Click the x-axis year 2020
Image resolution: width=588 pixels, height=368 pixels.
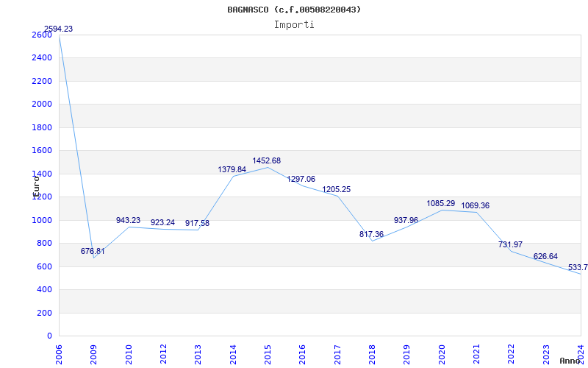[x=442, y=354]
